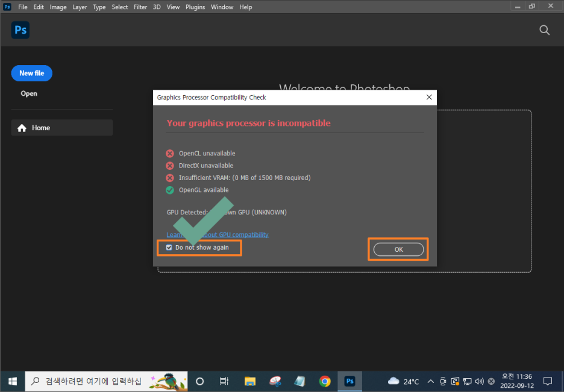Open the Filter menu
This screenshot has height=392, width=564.
tap(140, 7)
